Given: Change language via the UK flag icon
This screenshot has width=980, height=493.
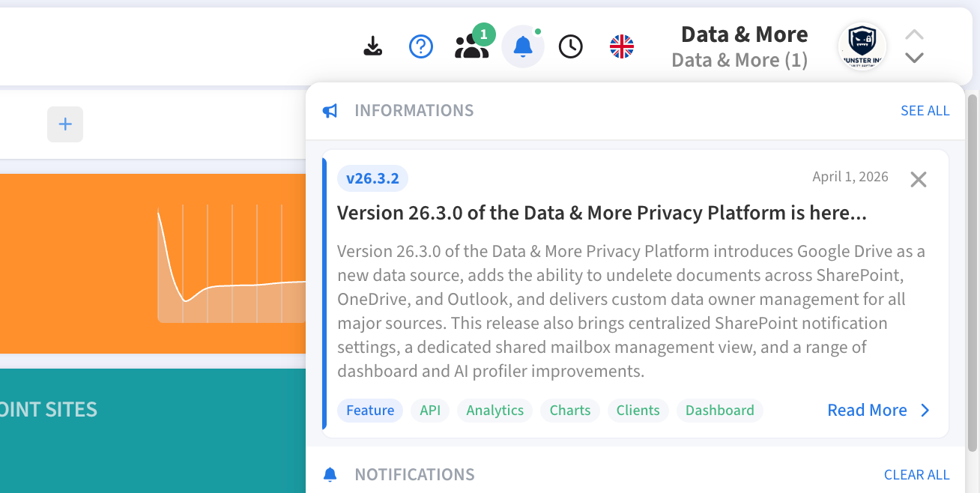Looking at the screenshot, I should 622,46.
